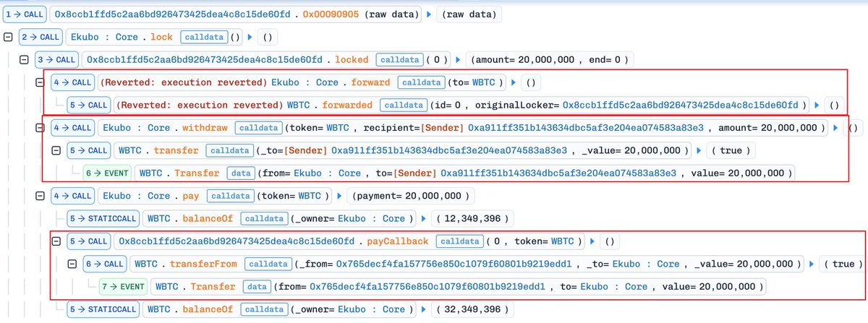Open the lock function name
Image resolution: width=868 pixels, height=323 pixels.
(x=161, y=35)
